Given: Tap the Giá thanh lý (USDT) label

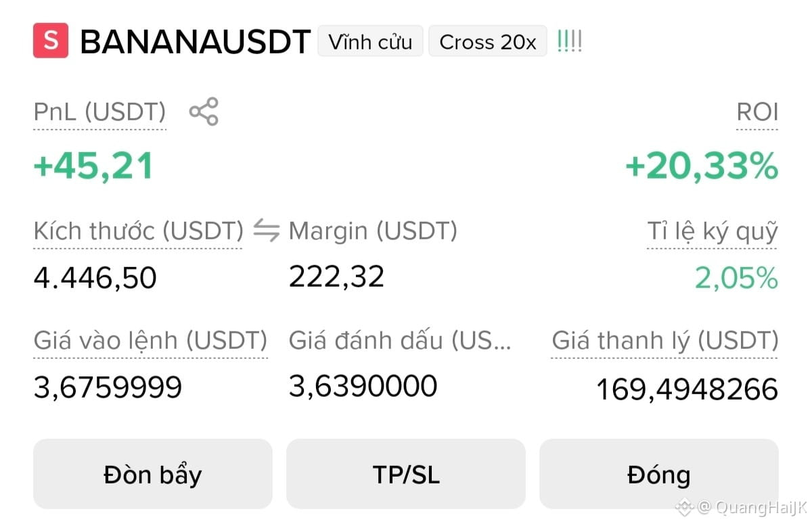Looking at the screenshot, I should (x=664, y=341).
